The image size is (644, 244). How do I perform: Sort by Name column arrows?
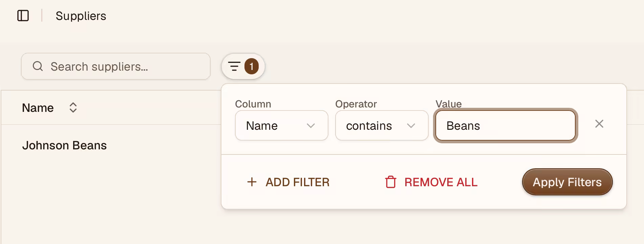click(x=73, y=108)
